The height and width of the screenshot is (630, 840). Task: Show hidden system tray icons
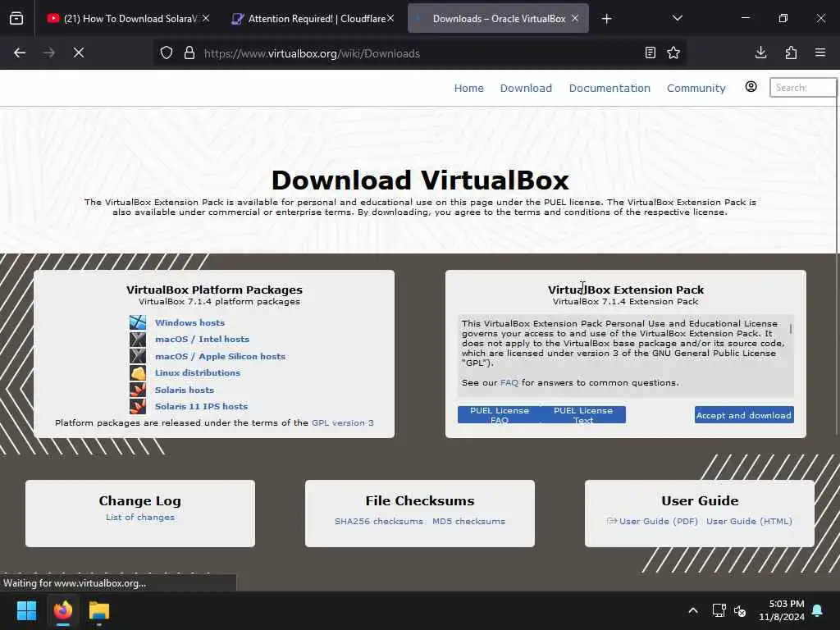(x=692, y=610)
